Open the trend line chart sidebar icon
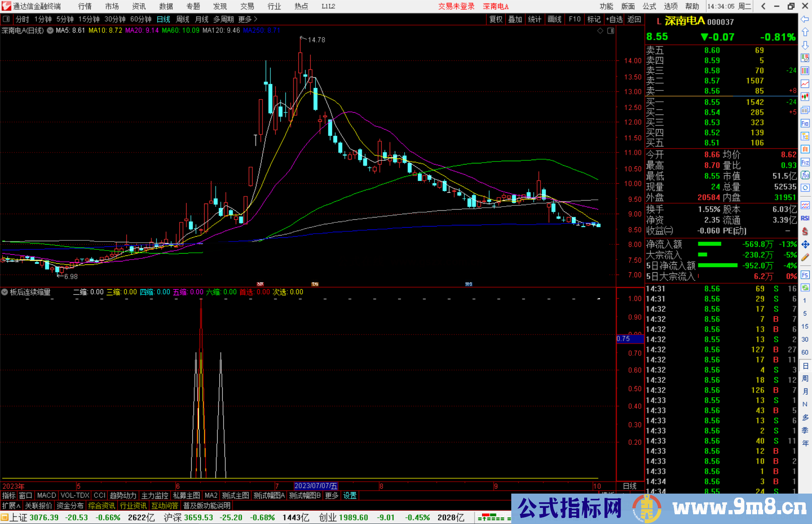The width and height of the screenshot is (812, 524). coord(805,84)
